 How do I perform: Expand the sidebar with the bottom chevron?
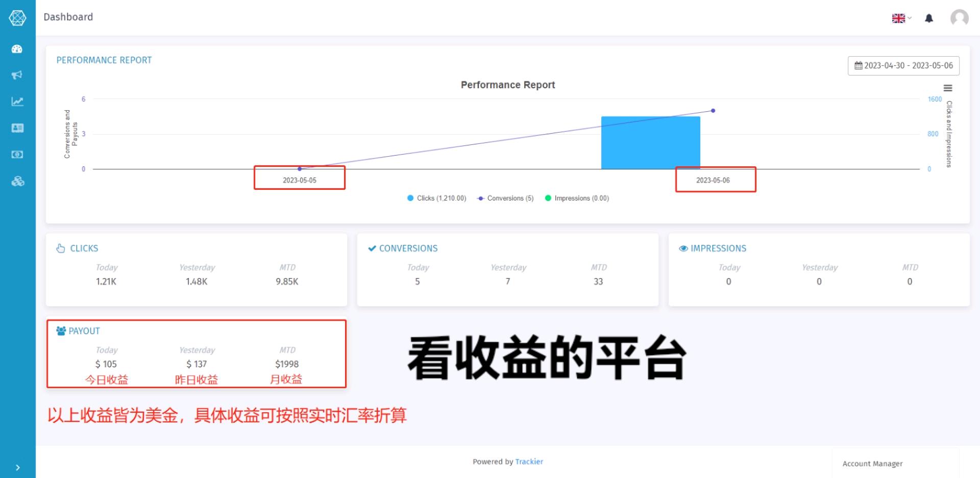18,467
